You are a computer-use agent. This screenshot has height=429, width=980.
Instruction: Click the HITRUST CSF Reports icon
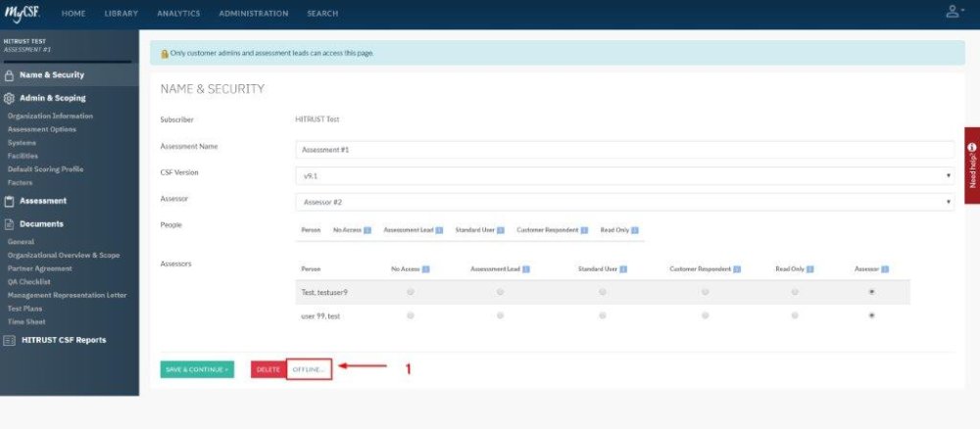[10, 340]
